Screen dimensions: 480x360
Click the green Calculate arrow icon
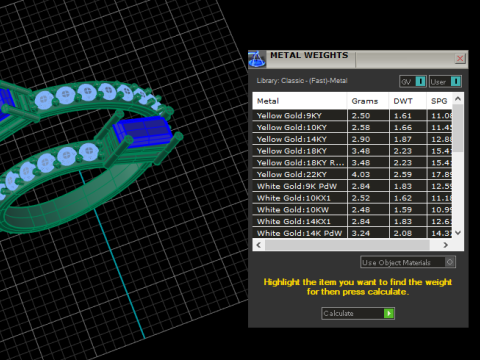[389, 313]
